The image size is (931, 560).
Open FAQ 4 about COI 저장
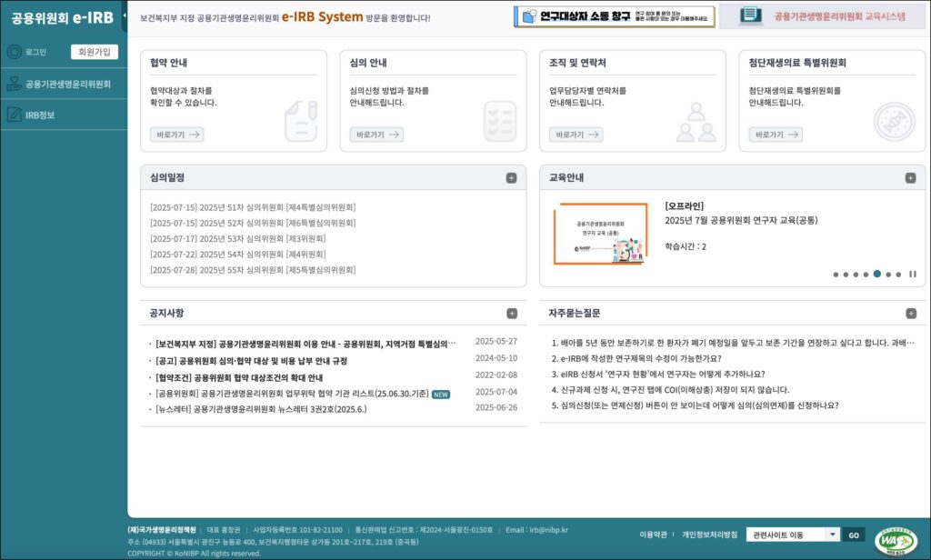[670, 390]
